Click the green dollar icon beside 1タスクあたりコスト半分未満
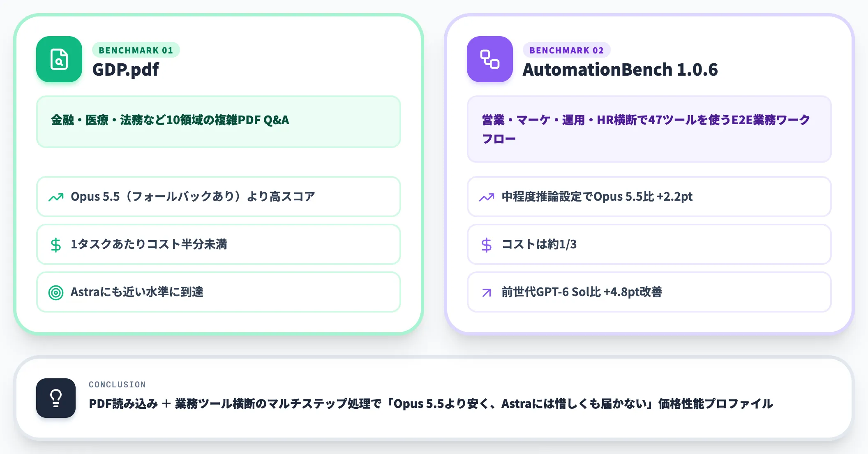Viewport: 868px width, 454px height. [56, 245]
